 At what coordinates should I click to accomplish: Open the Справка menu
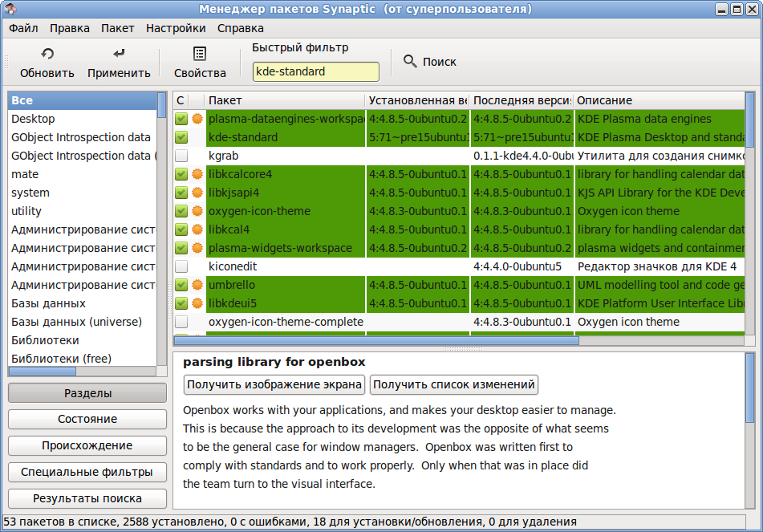tap(241, 28)
